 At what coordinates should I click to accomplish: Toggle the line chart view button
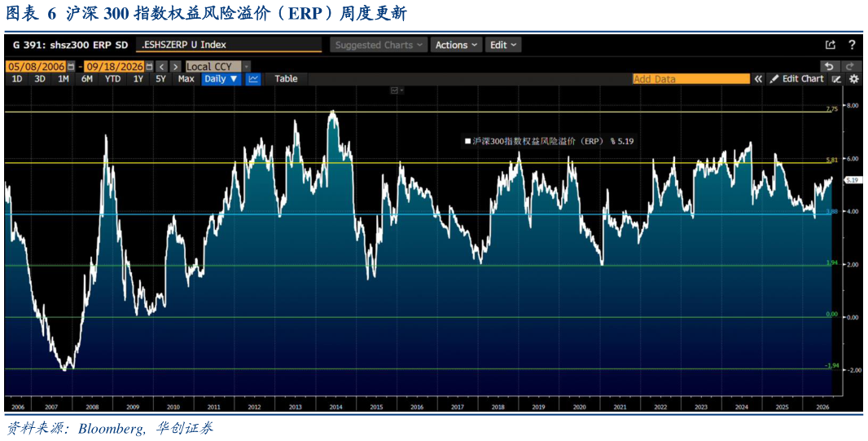tap(253, 79)
